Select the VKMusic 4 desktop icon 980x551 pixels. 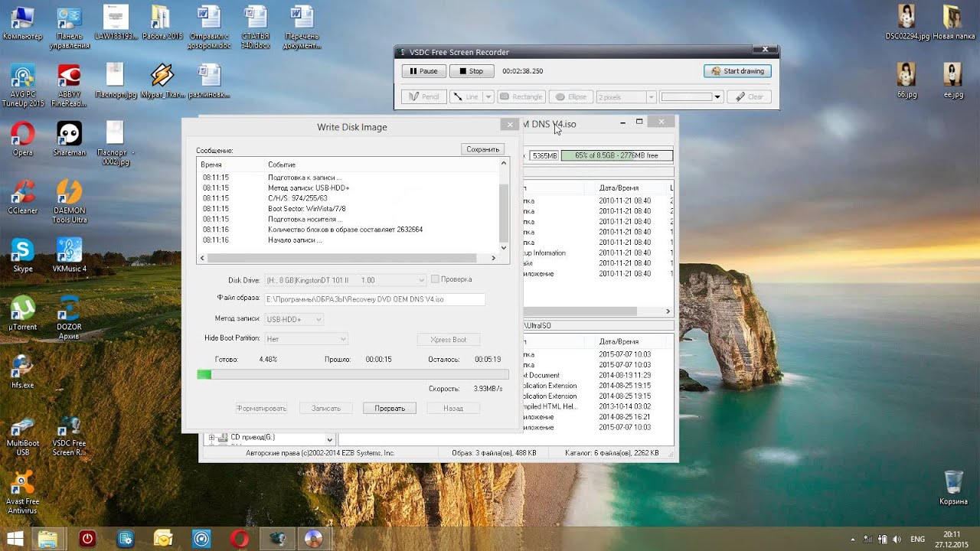(70, 255)
